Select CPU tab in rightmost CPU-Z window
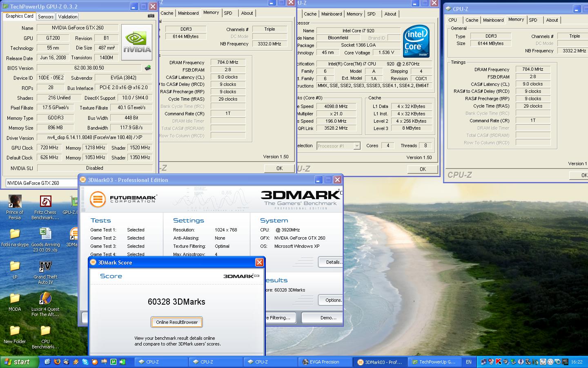The image size is (588, 368). [x=453, y=20]
